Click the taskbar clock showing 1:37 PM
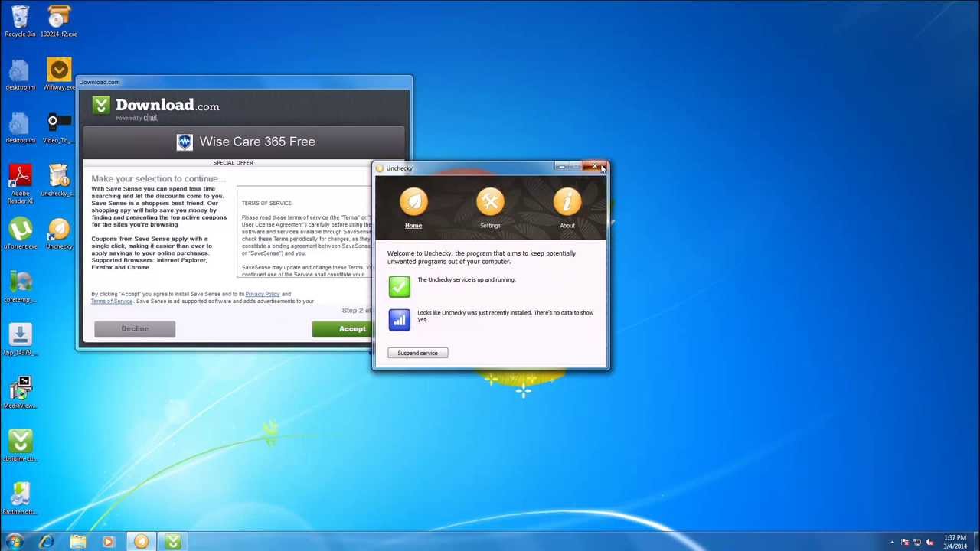The height and width of the screenshot is (551, 980). (x=955, y=542)
